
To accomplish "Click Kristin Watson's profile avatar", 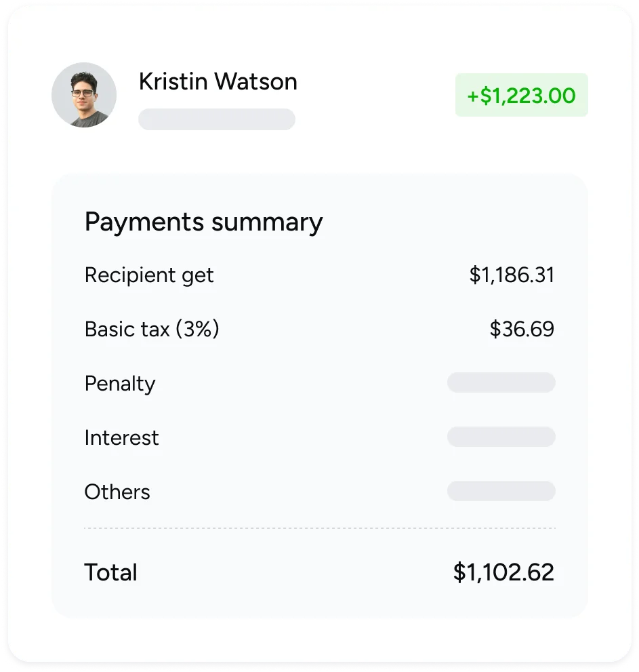I will point(84,95).
